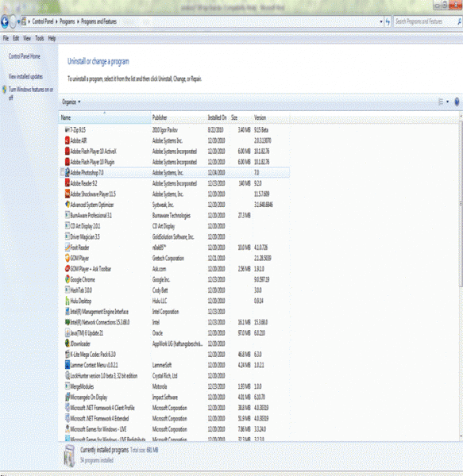Go to Control Panel Home
463x476 pixels.
(x=25, y=56)
